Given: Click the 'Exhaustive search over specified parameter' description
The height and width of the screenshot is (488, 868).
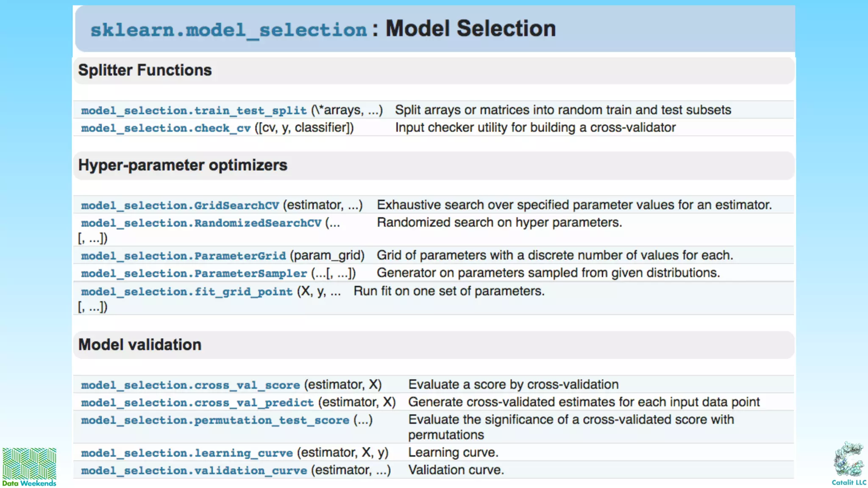Looking at the screenshot, I should 574,205.
